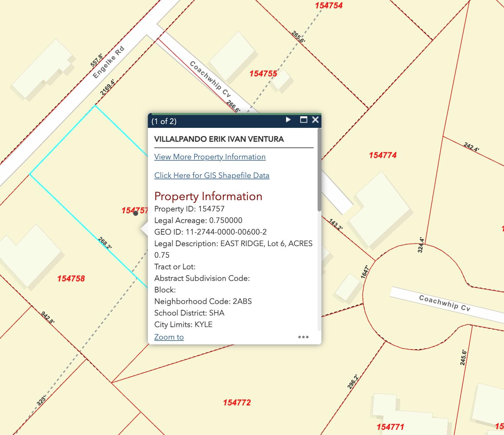Screen dimensions: 504x435
Task: Select parcel 154774 on the map
Action: coord(382,155)
